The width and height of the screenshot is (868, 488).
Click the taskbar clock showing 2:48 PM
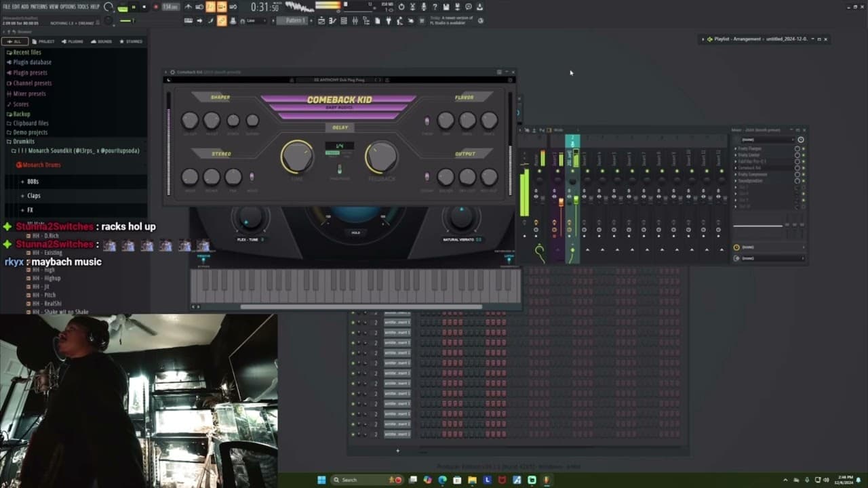tap(845, 480)
